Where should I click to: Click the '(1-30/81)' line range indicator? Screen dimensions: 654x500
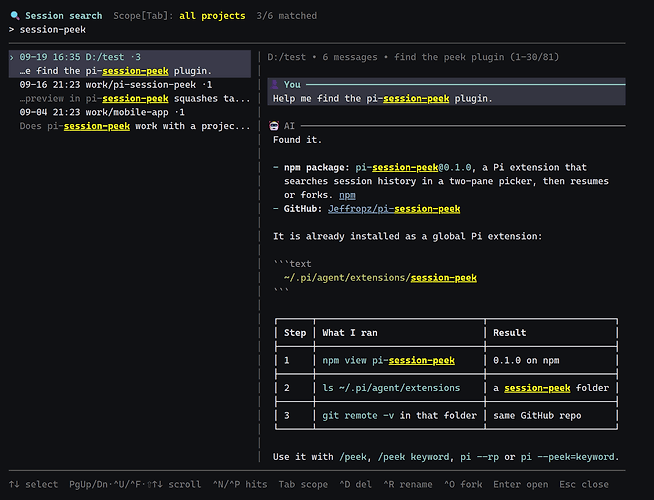pos(534,57)
